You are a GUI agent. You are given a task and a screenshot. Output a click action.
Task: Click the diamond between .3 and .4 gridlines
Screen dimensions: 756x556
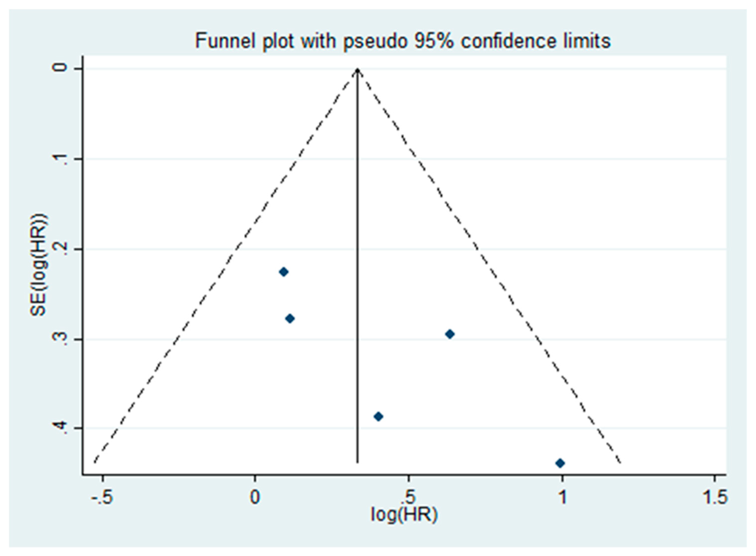[378, 416]
